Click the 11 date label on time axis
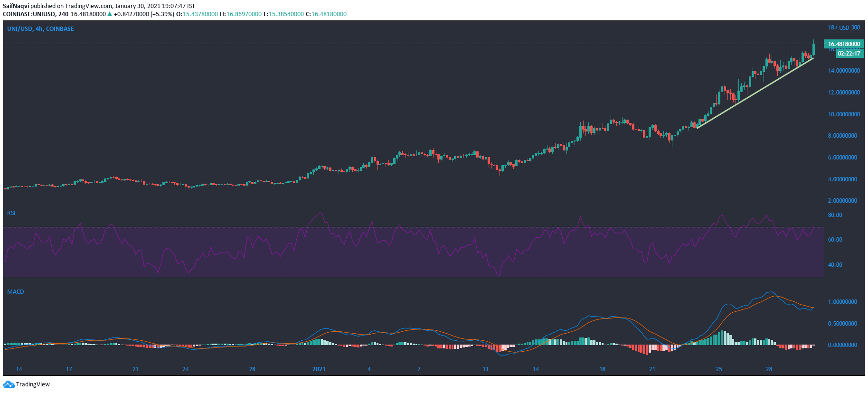The height and width of the screenshot is (393, 868). pyautogui.click(x=485, y=369)
